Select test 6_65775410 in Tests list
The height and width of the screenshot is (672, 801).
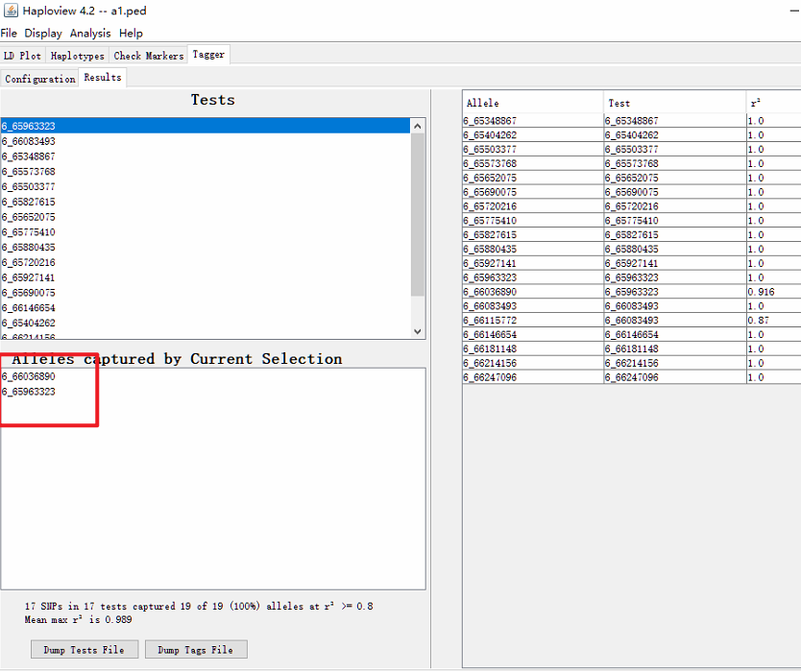coord(206,231)
